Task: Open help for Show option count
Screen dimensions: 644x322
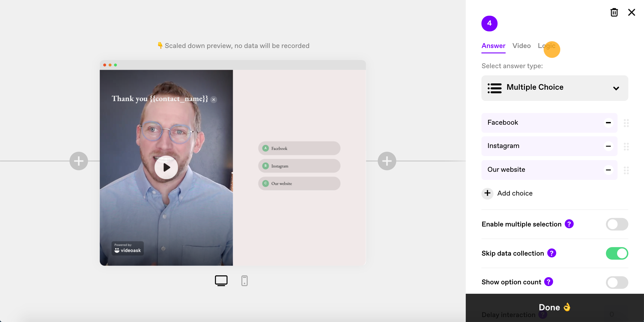Action: click(549, 282)
